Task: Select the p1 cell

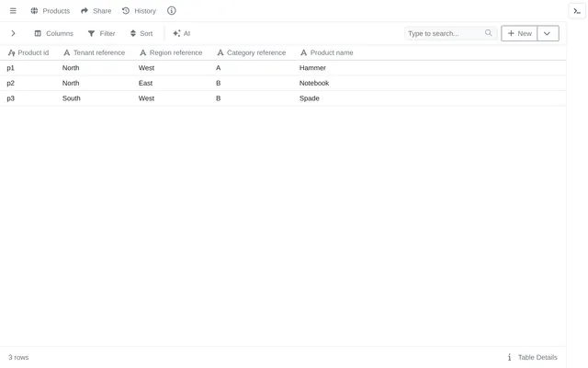Action: tap(10, 68)
